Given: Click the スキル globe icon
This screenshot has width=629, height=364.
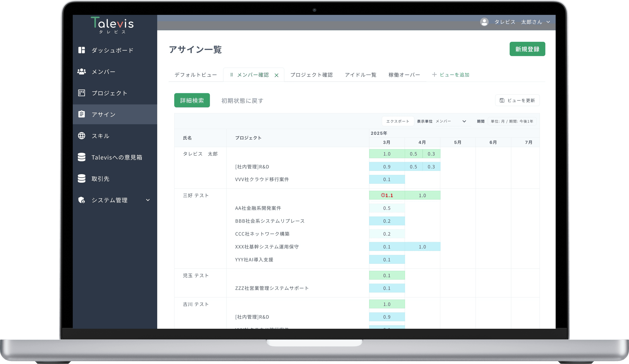Looking at the screenshot, I should click(x=82, y=136).
